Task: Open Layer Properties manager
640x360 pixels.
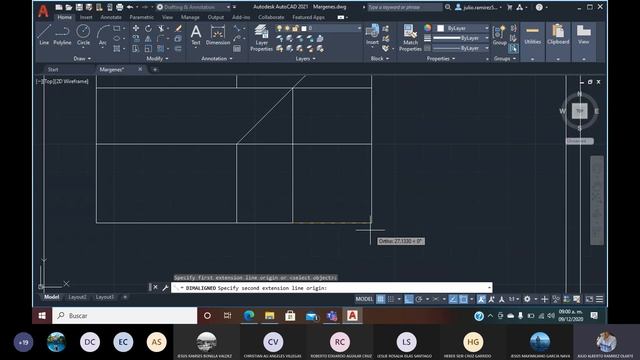Action: [261, 38]
